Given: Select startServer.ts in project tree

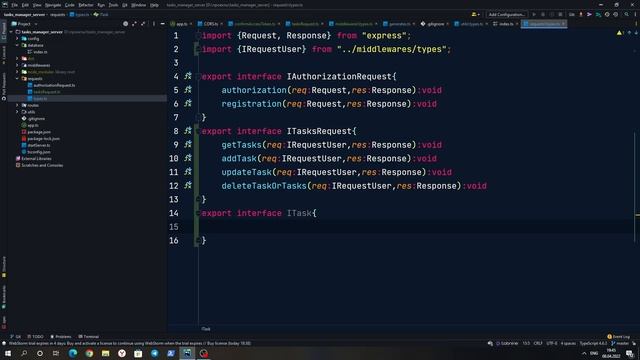Looking at the screenshot, I should click(36, 145).
